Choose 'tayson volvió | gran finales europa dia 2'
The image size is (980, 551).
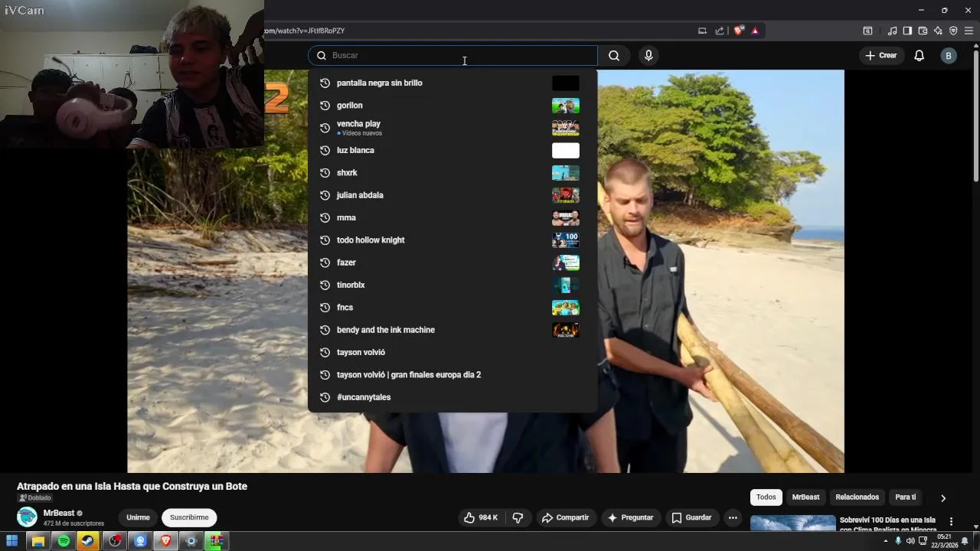tap(452, 375)
